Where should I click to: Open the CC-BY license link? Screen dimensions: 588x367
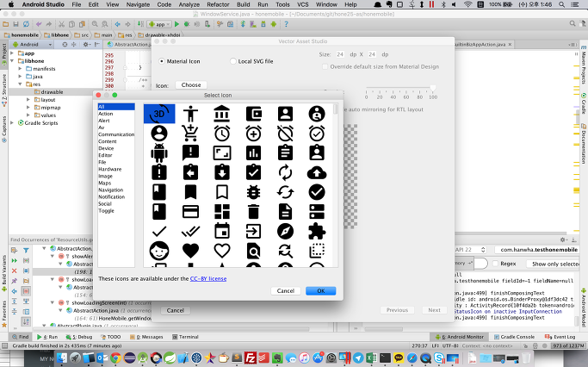pyautogui.click(x=208, y=279)
